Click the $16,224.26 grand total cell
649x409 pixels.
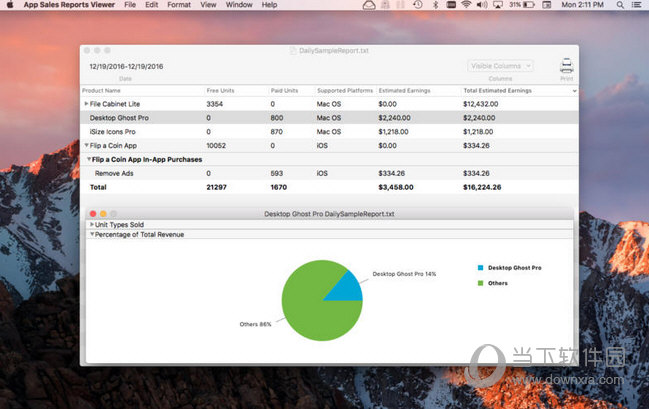click(x=482, y=187)
